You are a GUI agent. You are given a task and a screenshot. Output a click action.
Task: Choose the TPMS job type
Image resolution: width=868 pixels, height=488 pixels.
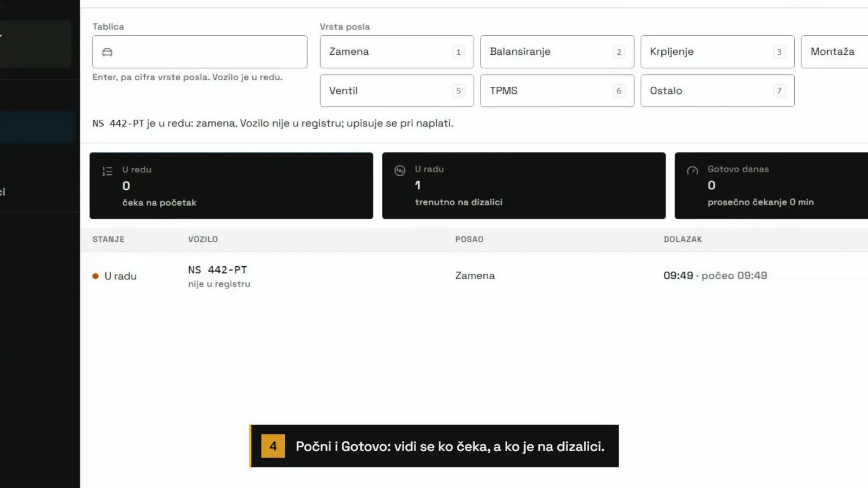[x=557, y=91]
